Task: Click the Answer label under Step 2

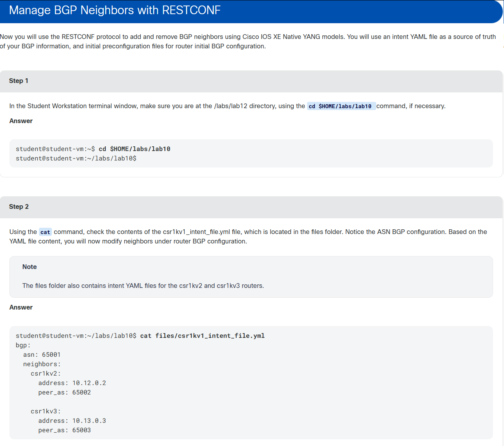Action: (21, 307)
